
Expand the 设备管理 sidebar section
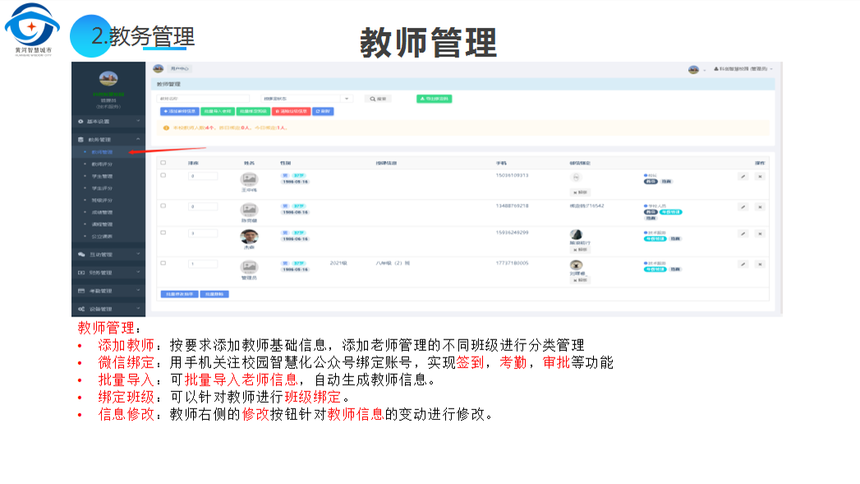coord(108,309)
